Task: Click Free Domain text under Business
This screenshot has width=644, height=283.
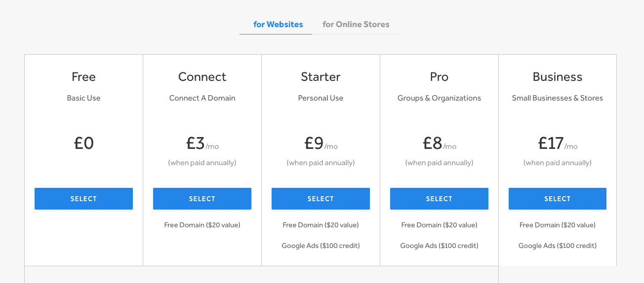Action: 558,225
